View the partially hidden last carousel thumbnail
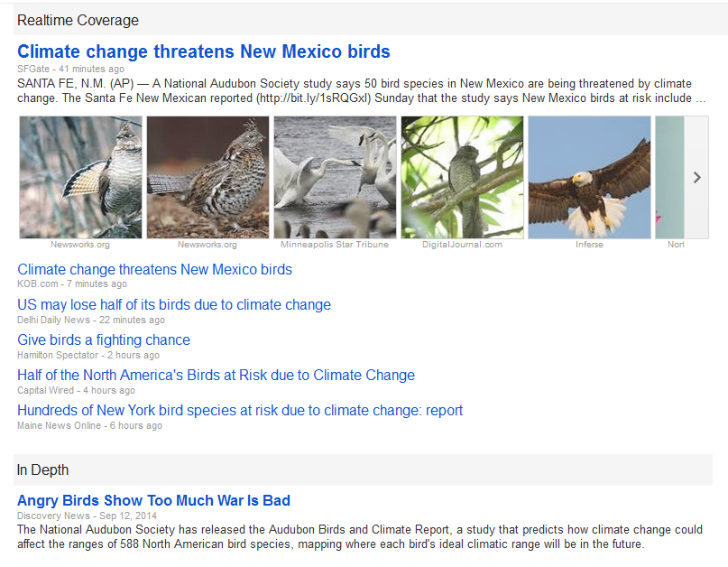 click(668, 177)
